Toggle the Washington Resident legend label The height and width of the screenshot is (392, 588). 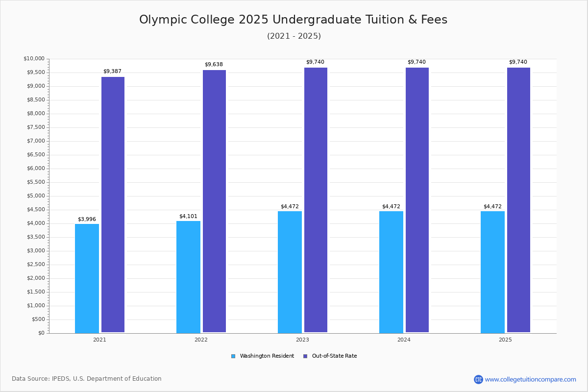tap(267, 356)
